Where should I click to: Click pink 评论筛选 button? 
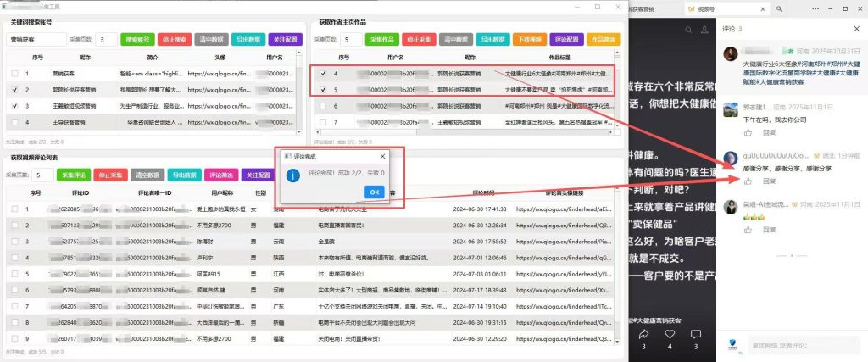[x=221, y=175]
